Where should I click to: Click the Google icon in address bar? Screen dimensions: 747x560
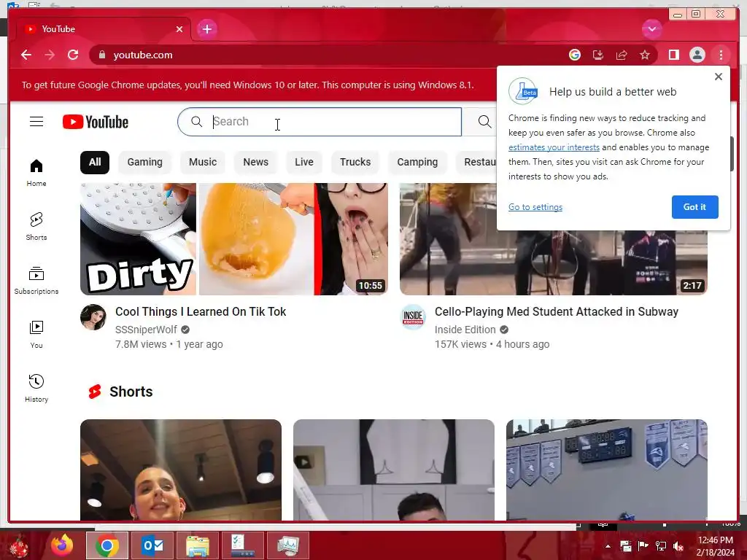(575, 55)
